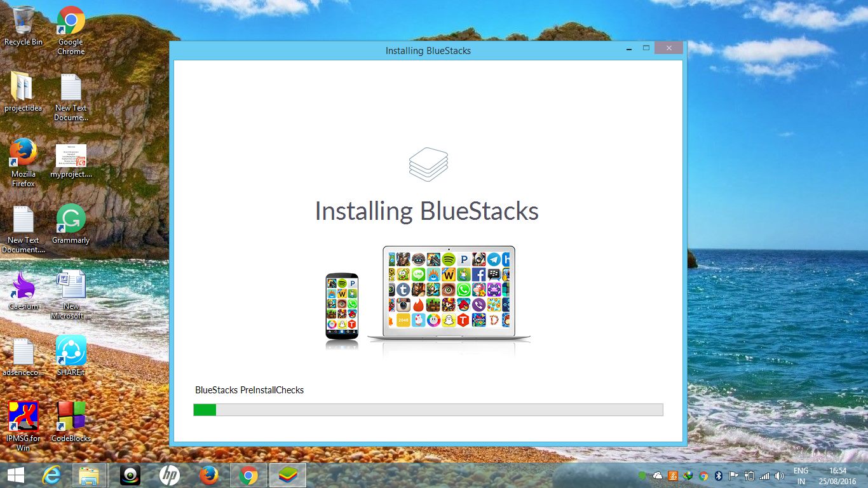Screen dimensions: 868x488
Task: Select the adsenceco text file on desktop
Action: [24, 357]
